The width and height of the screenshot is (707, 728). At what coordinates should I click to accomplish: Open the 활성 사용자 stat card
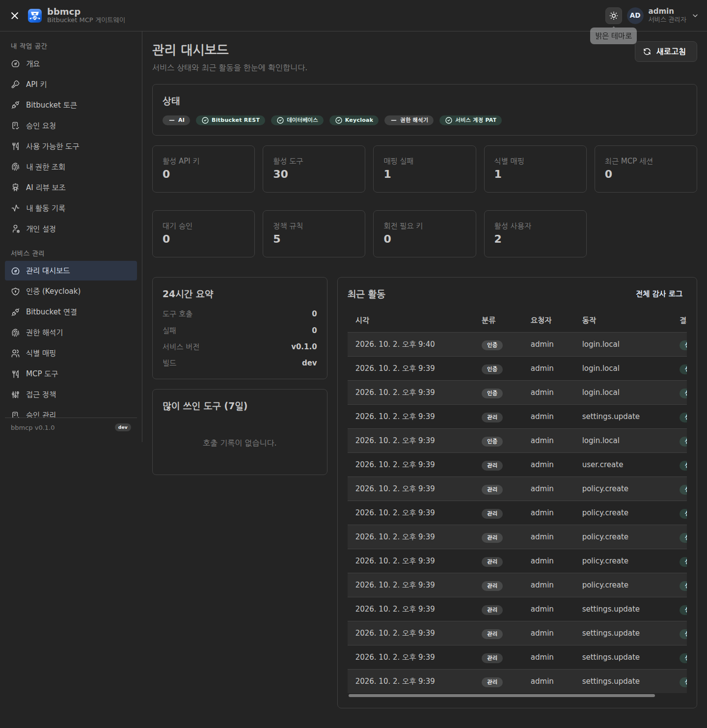click(x=535, y=234)
